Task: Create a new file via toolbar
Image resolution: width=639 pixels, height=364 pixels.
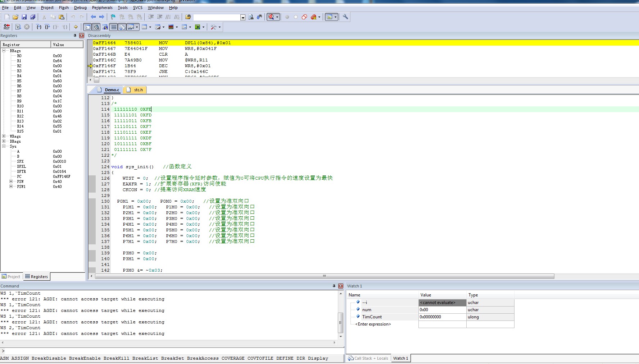Action: click(7, 17)
